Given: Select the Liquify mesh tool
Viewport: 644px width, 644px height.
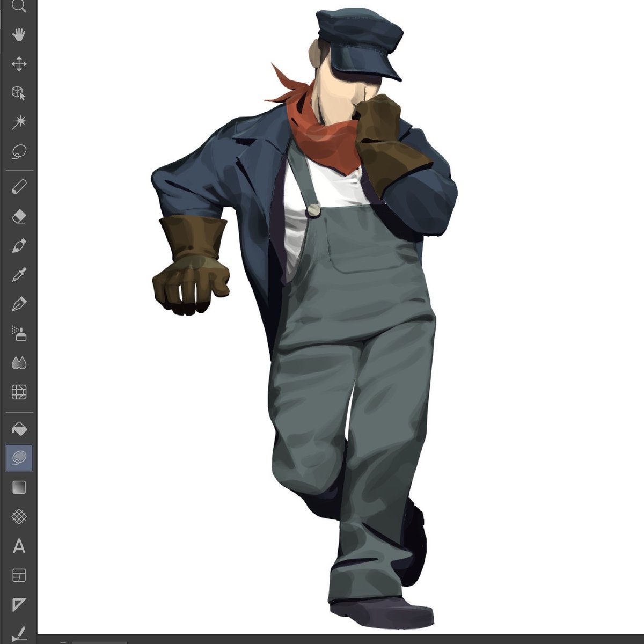Looking at the screenshot, I should coord(19,392).
